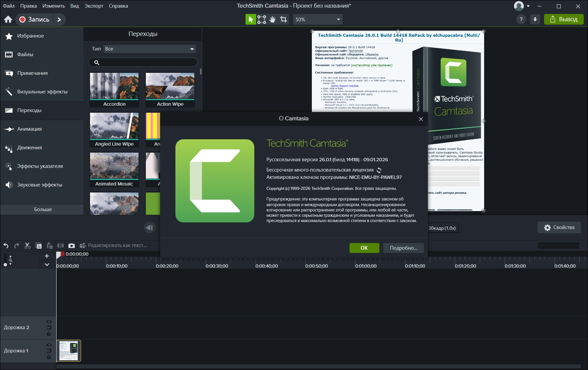Hide Дорожка 2 with its eye icon
588x370 pixels.
click(49, 322)
